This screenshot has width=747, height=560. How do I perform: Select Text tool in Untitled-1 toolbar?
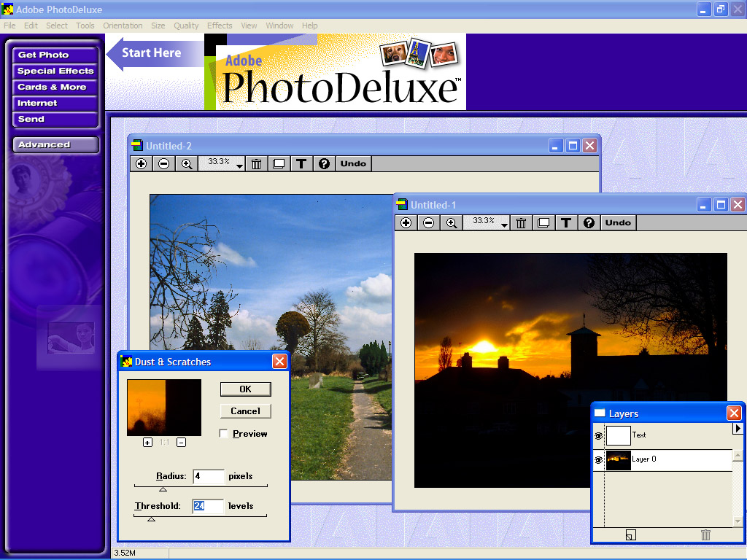(x=566, y=223)
